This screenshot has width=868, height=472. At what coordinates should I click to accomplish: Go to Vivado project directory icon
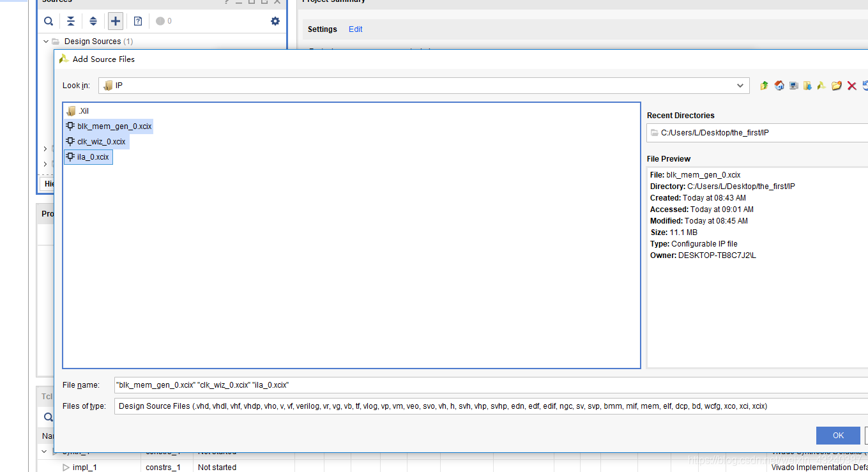822,86
